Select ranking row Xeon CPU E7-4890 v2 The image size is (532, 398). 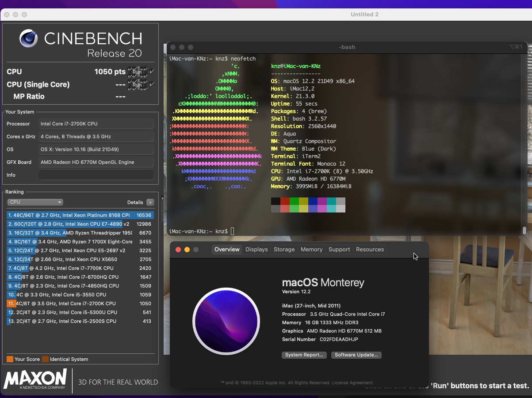(x=80, y=224)
